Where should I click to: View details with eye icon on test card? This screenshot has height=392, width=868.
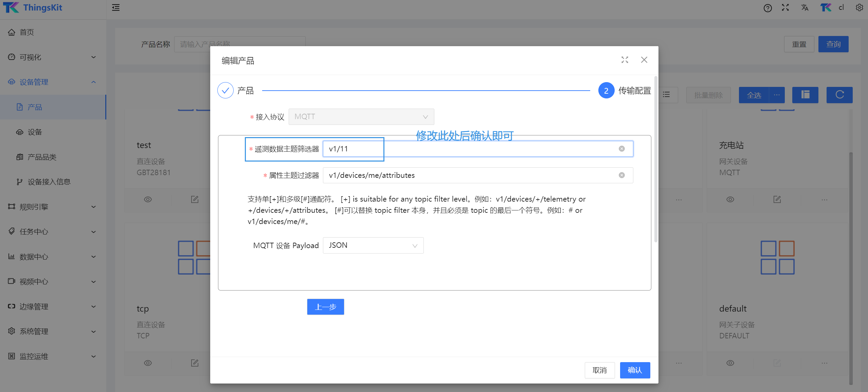[148, 199]
